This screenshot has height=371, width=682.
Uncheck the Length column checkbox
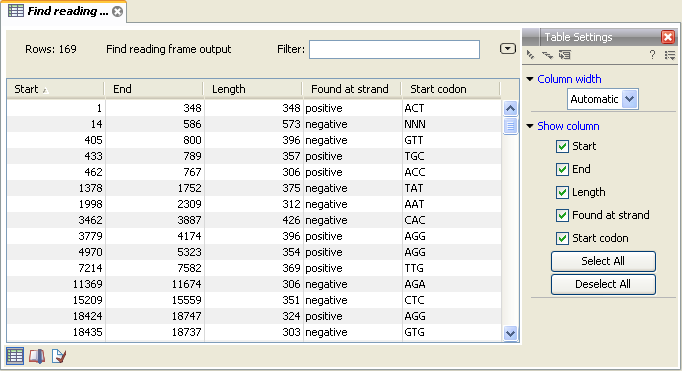click(562, 192)
